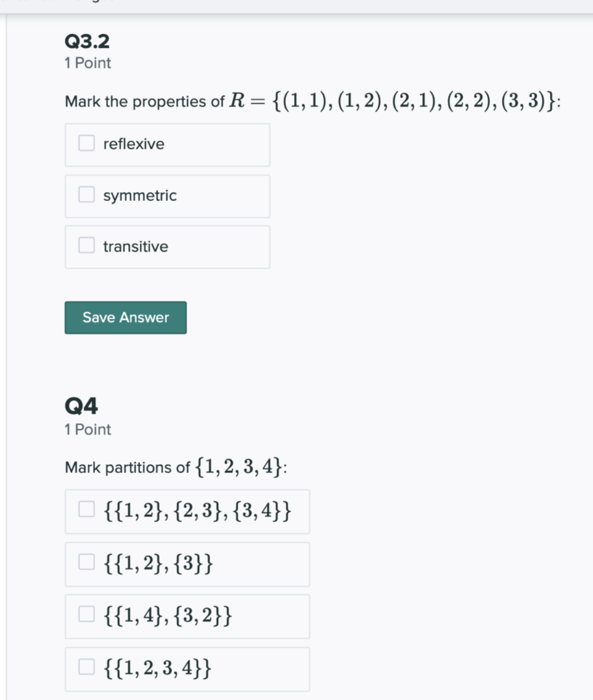Viewport: 593px width, 700px height.
Task: Click the Save Answer button
Action: point(125,317)
